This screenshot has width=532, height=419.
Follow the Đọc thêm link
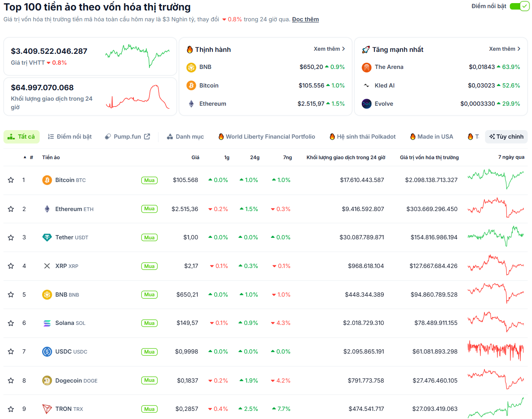[305, 19]
